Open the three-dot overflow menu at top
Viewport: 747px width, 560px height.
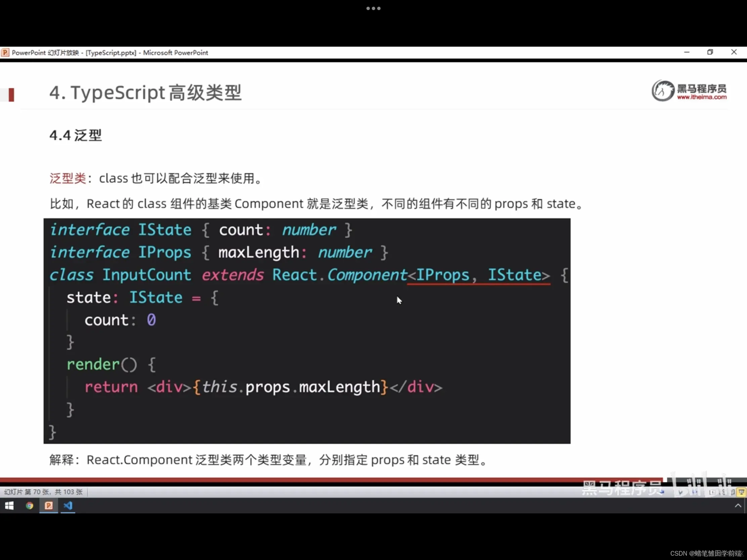pos(373,8)
